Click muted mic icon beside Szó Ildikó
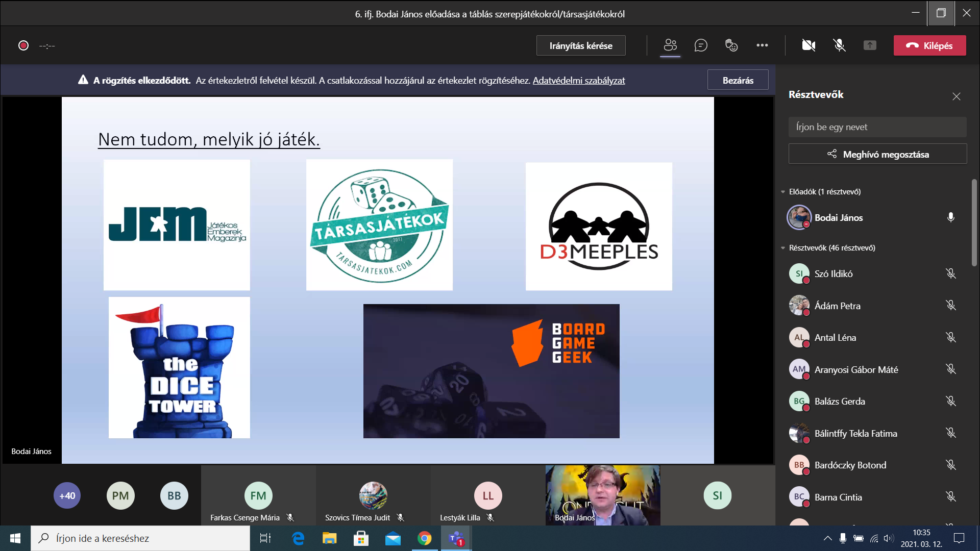 [950, 273]
